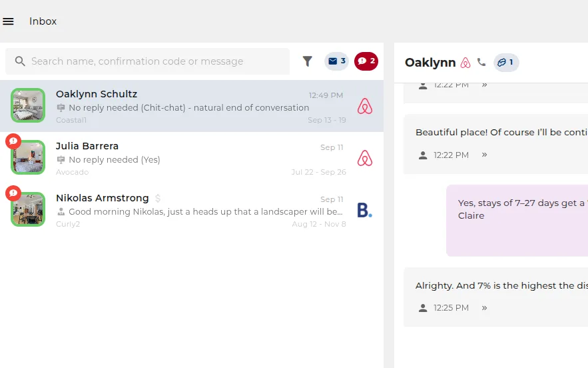Click the person icon on middle 12:22 PM message
Image resolution: width=588 pixels, height=368 pixels.
point(423,155)
